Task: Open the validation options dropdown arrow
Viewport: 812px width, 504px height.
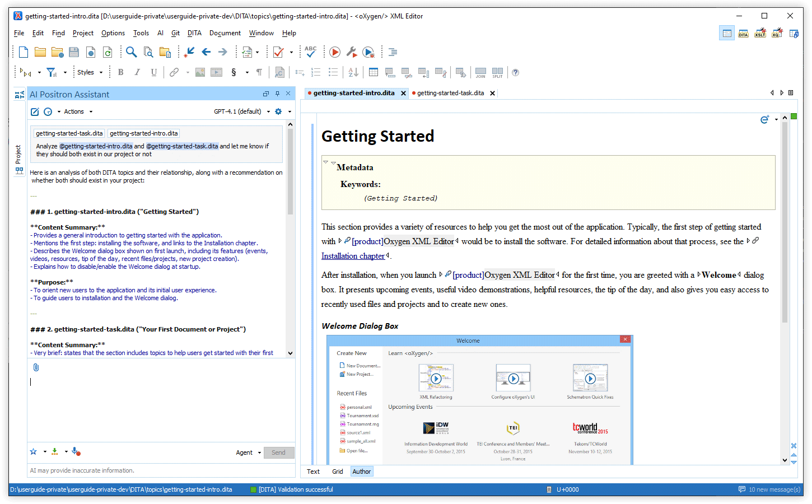Action: pyautogui.click(x=291, y=52)
